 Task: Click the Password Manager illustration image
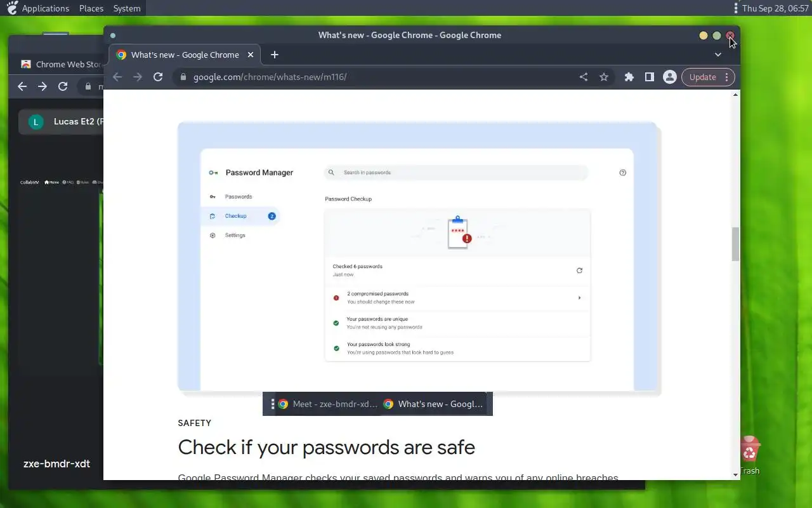(x=418, y=257)
